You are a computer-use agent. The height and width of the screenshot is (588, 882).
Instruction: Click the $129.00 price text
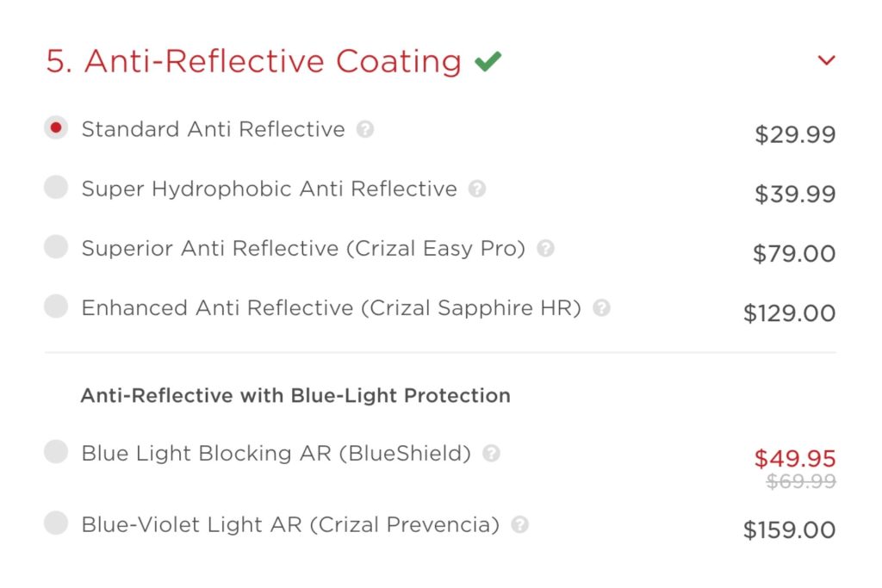(789, 313)
